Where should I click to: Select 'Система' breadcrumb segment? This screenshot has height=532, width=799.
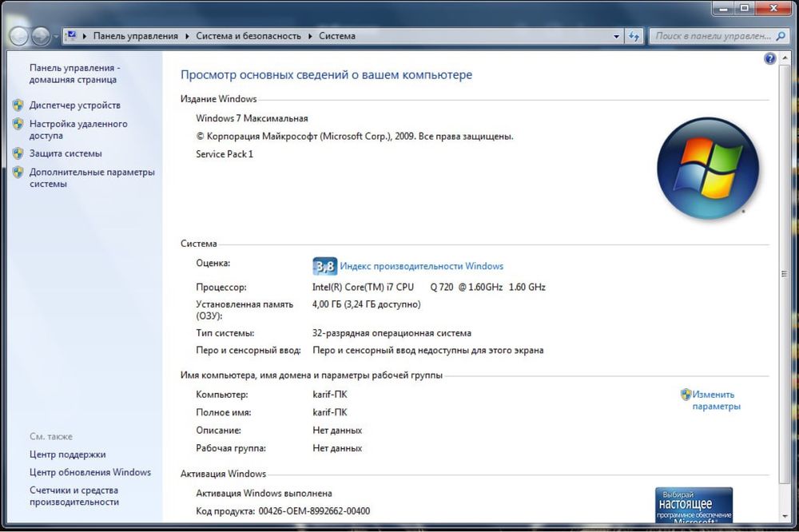click(337, 36)
